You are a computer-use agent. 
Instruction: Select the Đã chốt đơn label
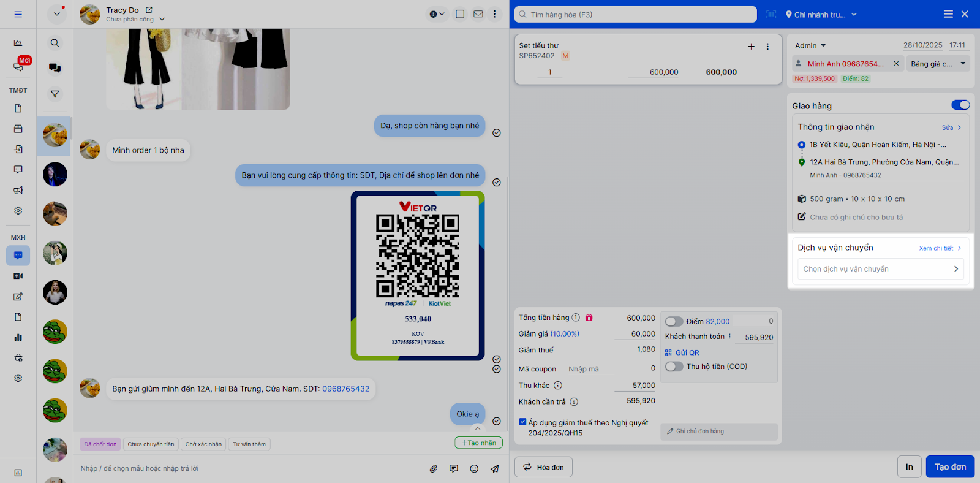coord(100,444)
